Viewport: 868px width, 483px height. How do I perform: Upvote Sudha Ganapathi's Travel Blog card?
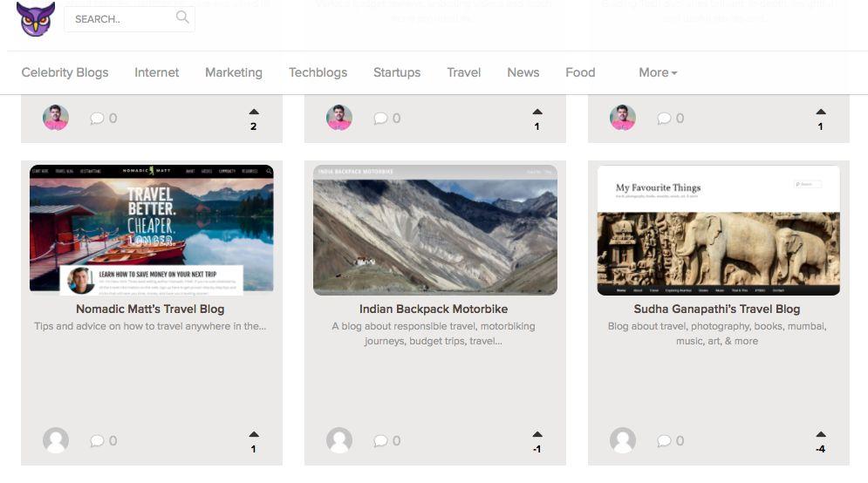821,434
